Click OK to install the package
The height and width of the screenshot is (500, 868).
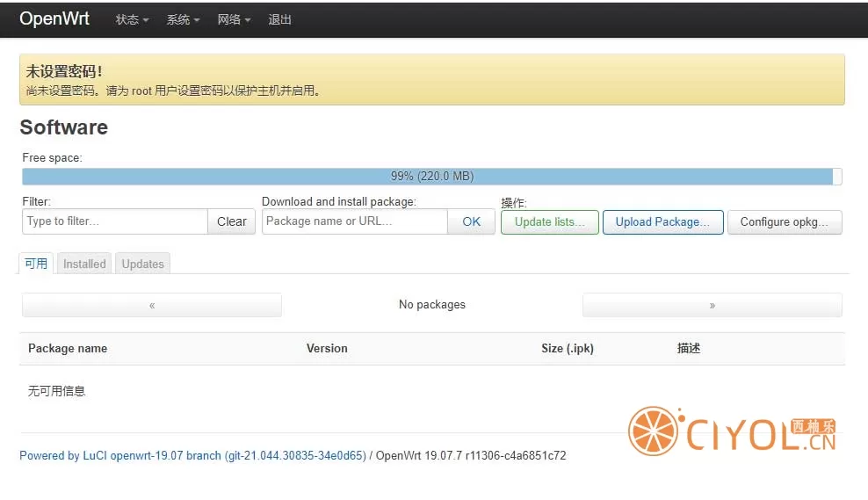tap(471, 221)
